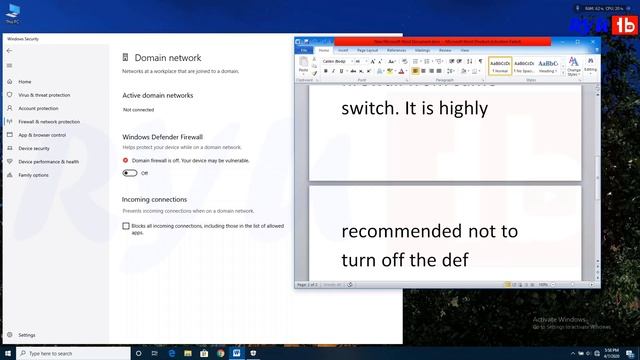Click the Increase Indent icon

point(460,61)
